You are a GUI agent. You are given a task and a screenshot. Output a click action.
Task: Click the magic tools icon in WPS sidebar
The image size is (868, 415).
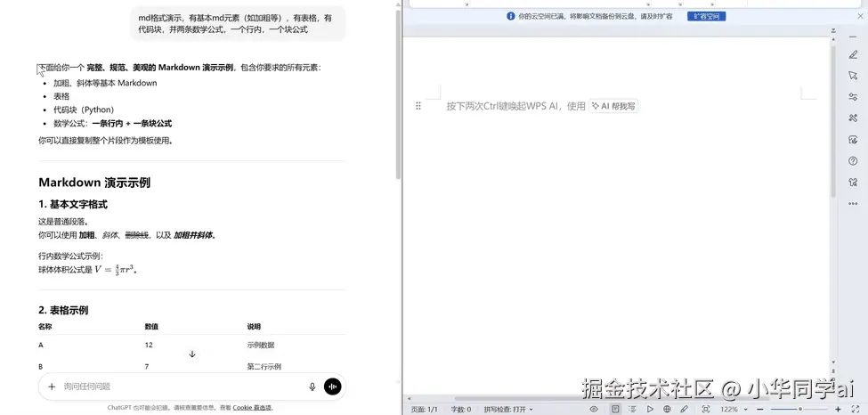pos(853,118)
